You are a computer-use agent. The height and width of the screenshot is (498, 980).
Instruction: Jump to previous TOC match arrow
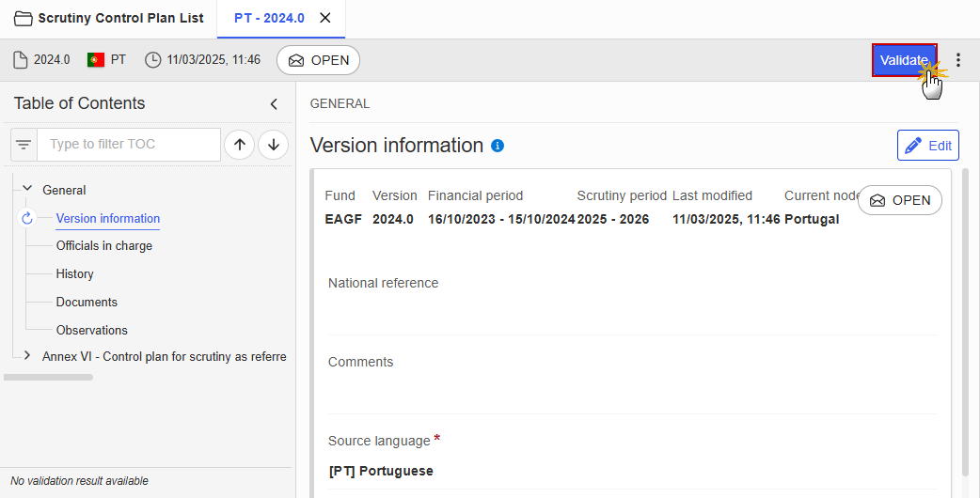pos(240,145)
